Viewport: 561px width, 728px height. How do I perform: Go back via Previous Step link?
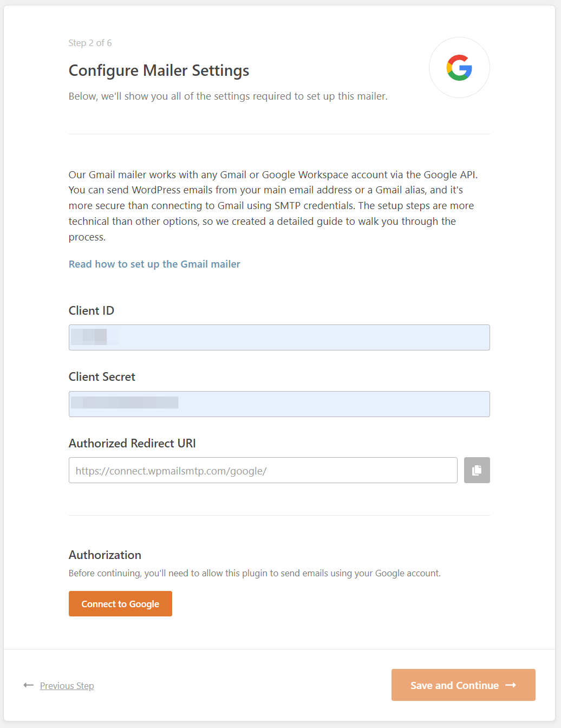tap(67, 685)
